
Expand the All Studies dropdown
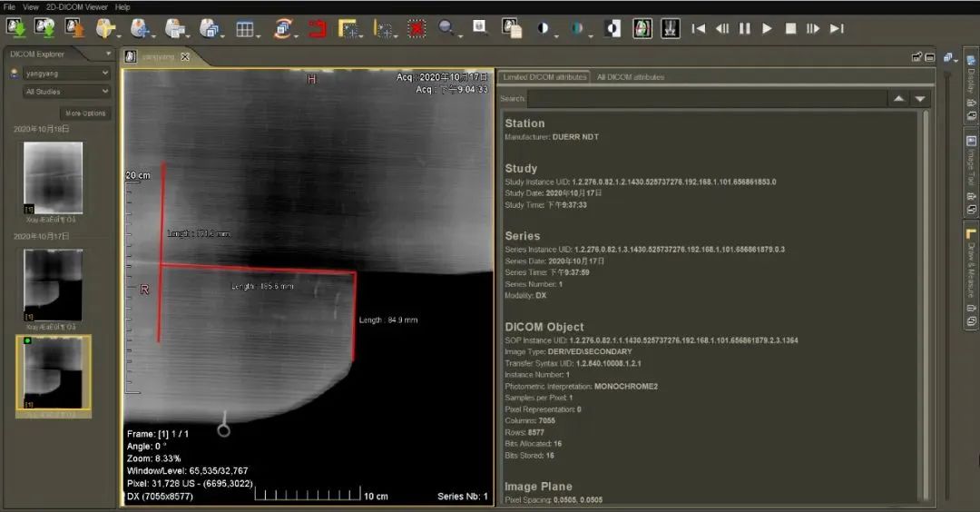pos(67,92)
